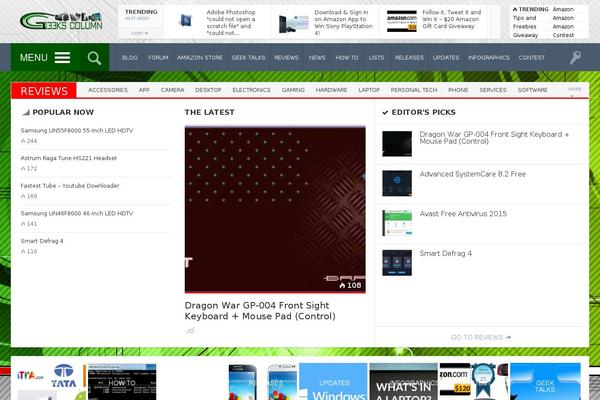Screen dimensions: 600x400
Task: Open the LISTS menu item
Action: (x=376, y=57)
